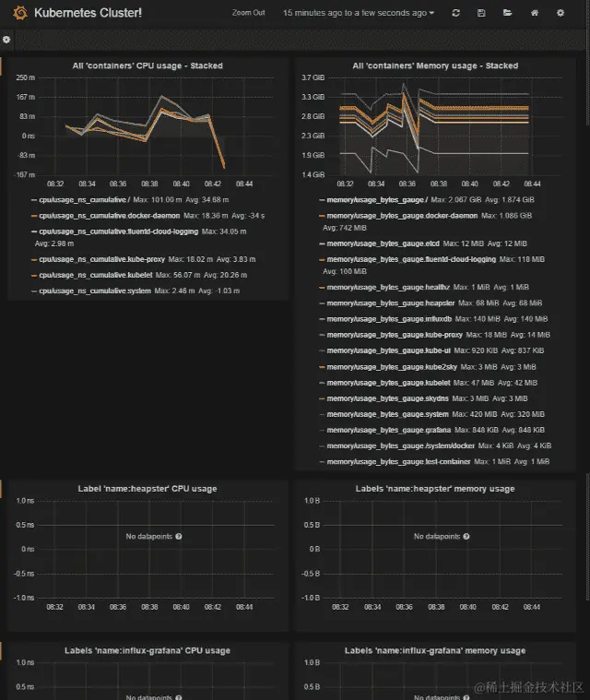Toggle memory fluentd-cloud-logging legend series

coord(411,259)
